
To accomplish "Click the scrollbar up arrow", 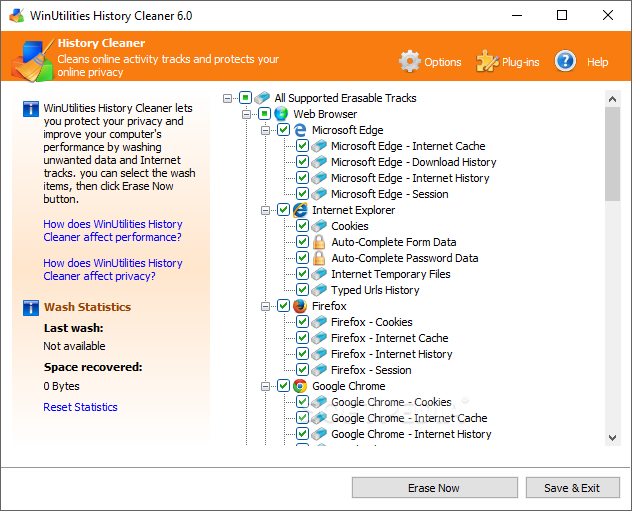I will (x=612, y=99).
